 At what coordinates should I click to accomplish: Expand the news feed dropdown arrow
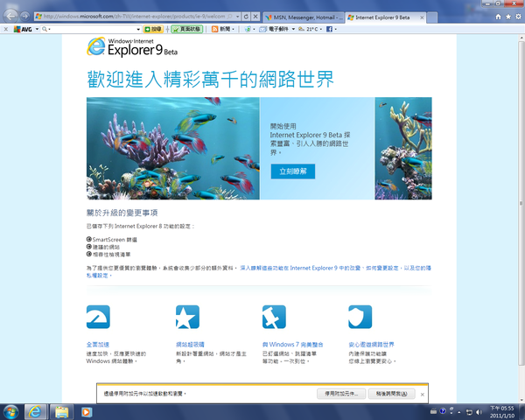[234, 29]
